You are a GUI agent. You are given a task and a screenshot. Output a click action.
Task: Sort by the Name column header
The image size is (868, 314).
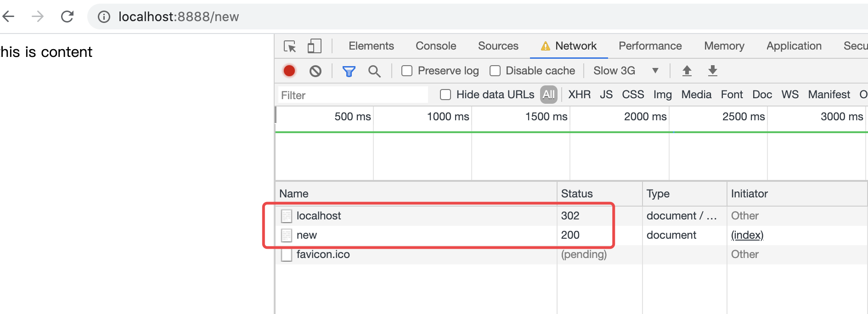416,194
